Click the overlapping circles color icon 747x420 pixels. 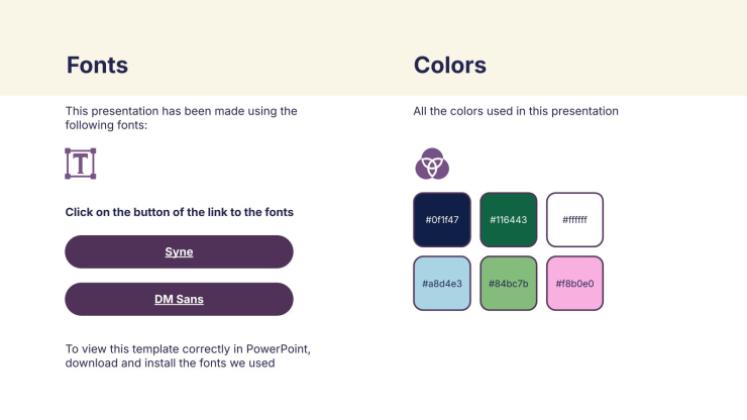tap(432, 163)
